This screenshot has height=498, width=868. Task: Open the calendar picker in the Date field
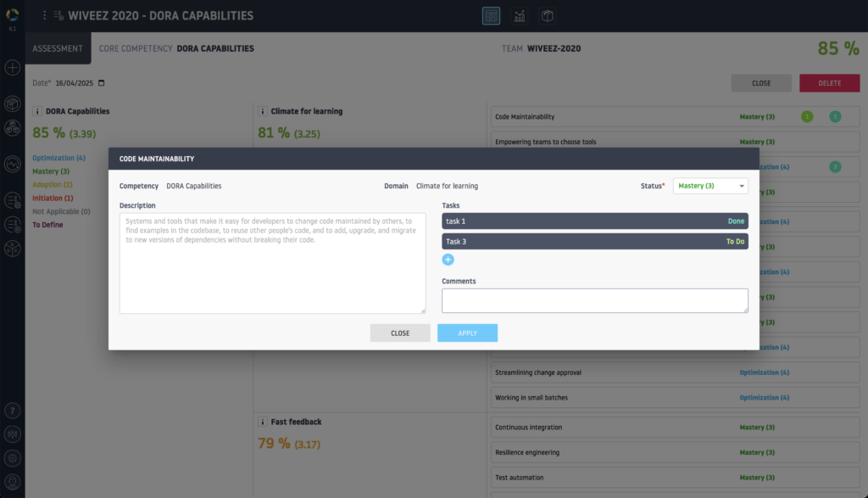click(x=102, y=83)
